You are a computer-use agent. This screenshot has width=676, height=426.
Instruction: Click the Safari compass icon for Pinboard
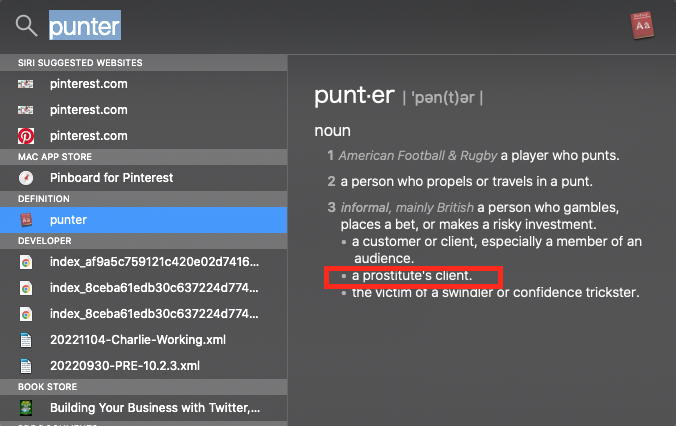(x=26, y=178)
